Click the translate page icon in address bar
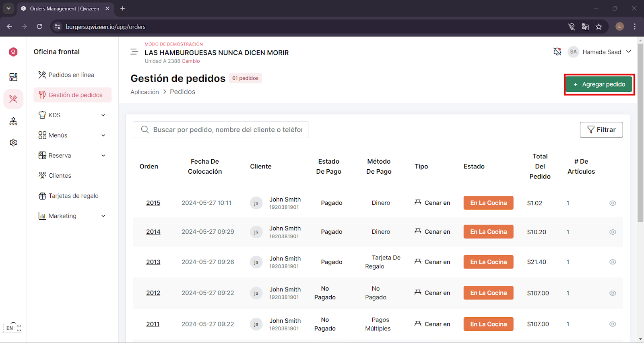Screen dimensions: 644x343 click(x=585, y=27)
